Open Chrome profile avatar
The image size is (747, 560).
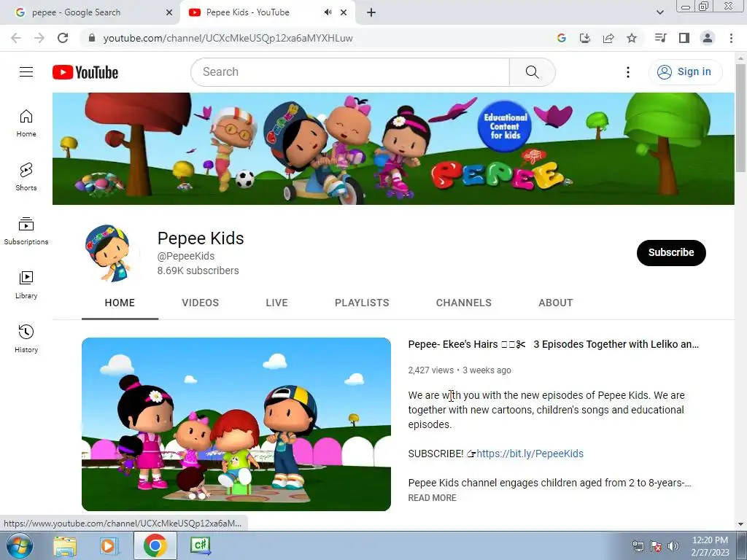click(708, 38)
